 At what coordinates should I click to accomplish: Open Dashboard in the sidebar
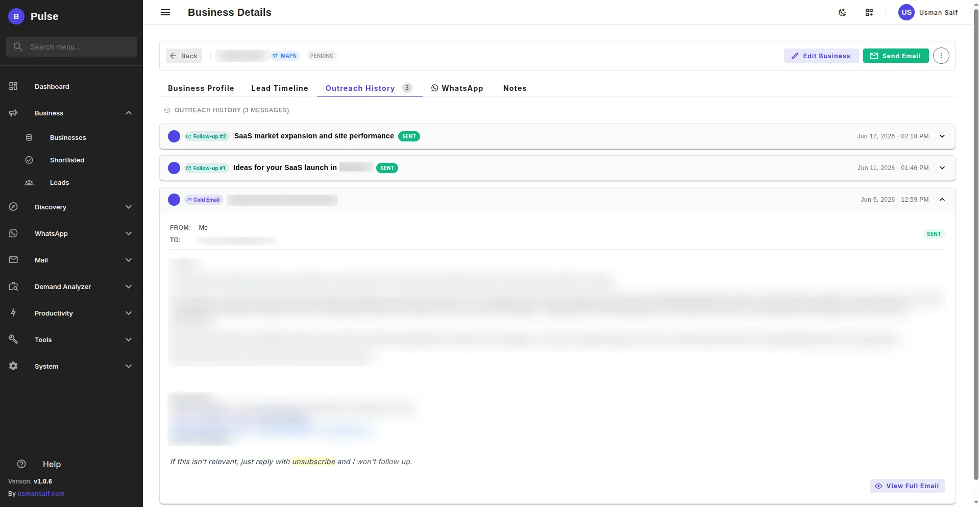coord(71,86)
